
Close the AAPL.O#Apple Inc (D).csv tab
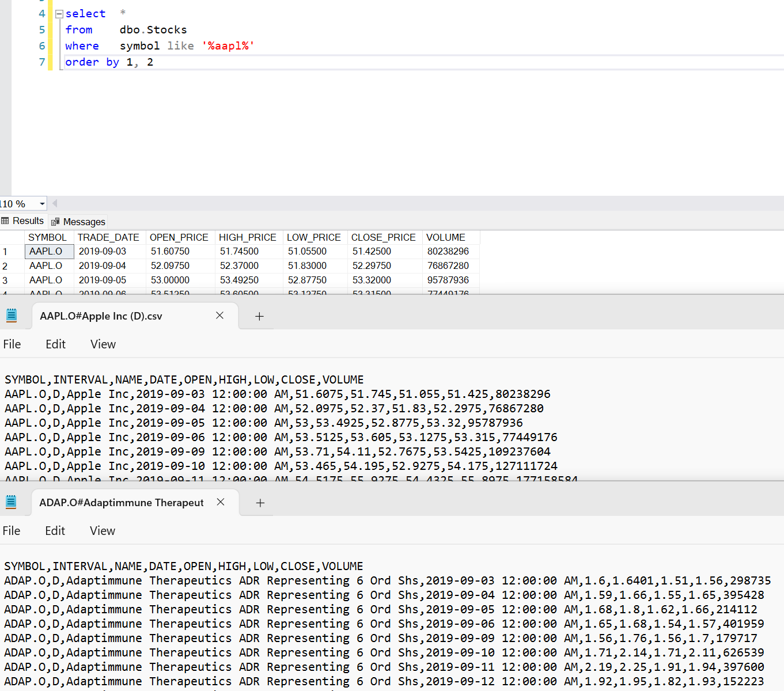click(x=219, y=316)
